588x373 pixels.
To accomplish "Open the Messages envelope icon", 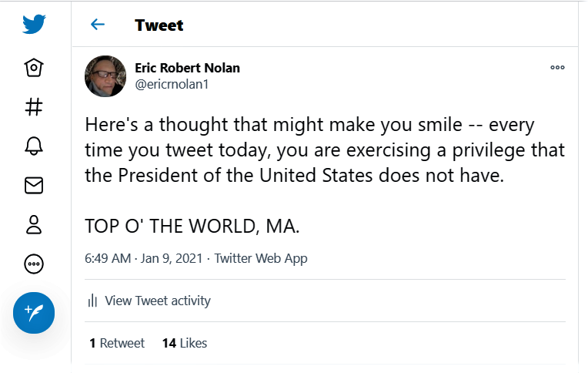I will coord(34,186).
